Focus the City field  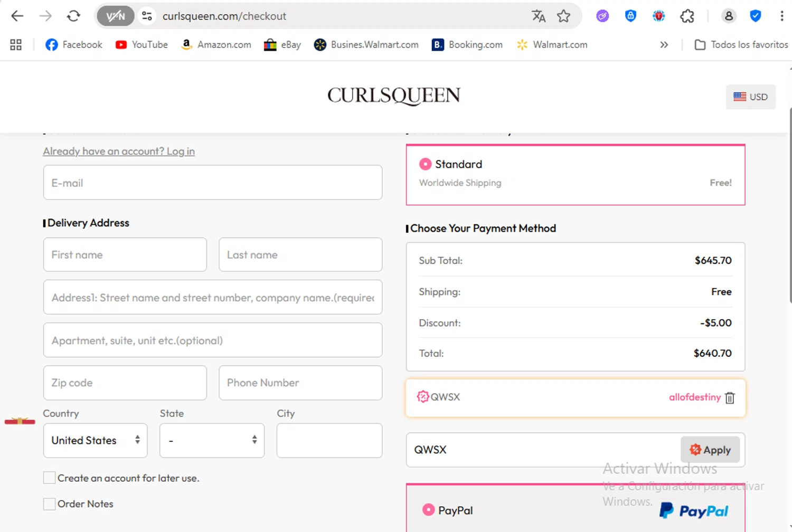click(x=329, y=440)
